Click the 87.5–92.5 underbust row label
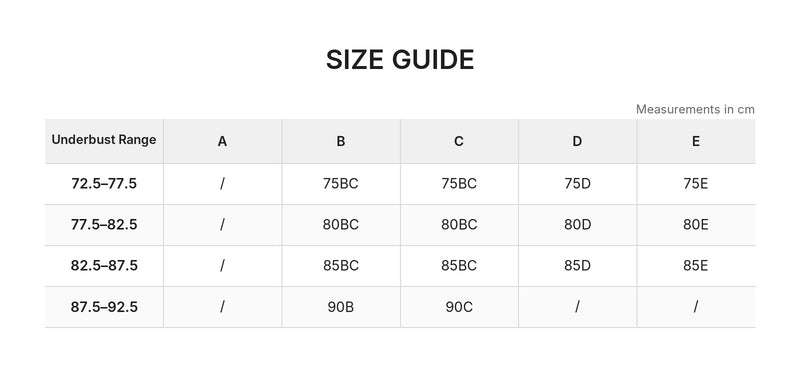 point(104,307)
